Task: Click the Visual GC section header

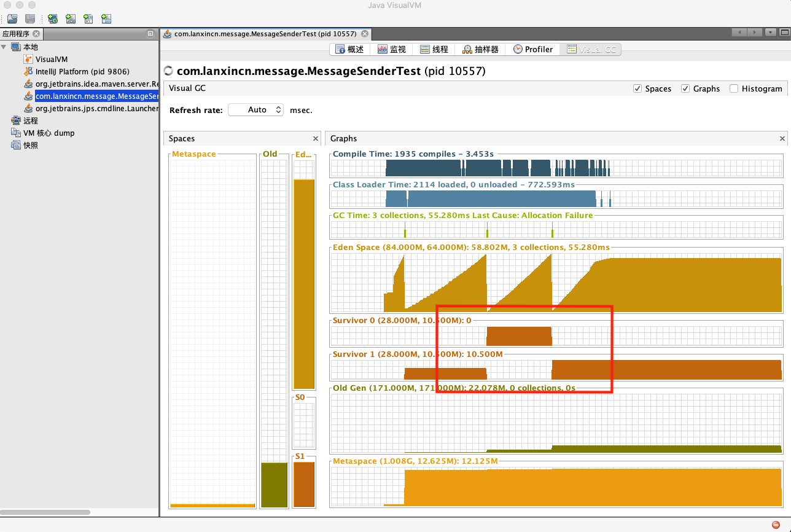Action: 187,88
